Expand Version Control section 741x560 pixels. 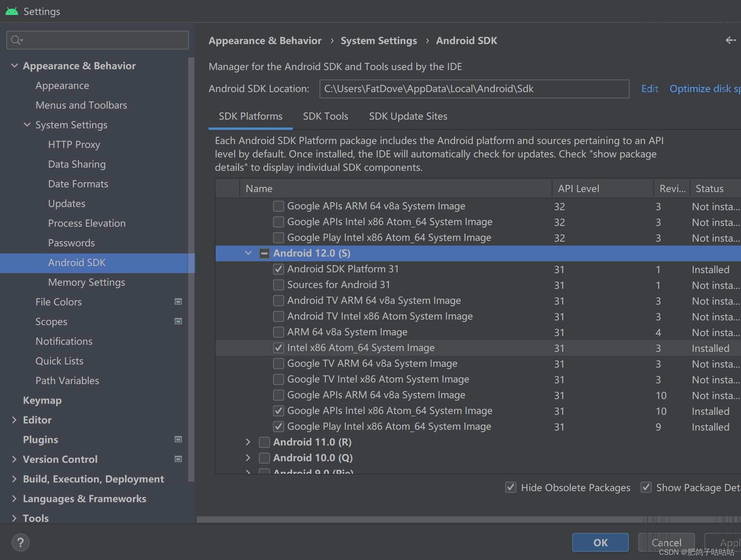15,459
